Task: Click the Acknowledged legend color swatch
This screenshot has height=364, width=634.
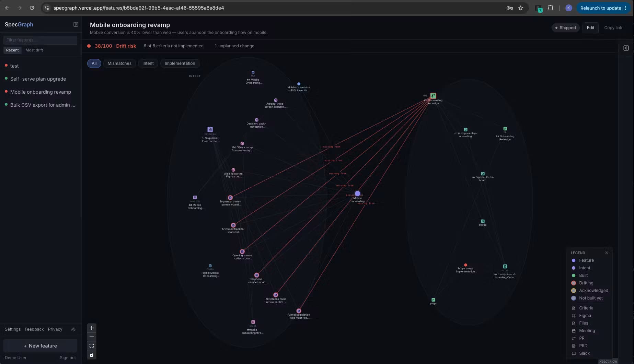Action: pos(574,291)
